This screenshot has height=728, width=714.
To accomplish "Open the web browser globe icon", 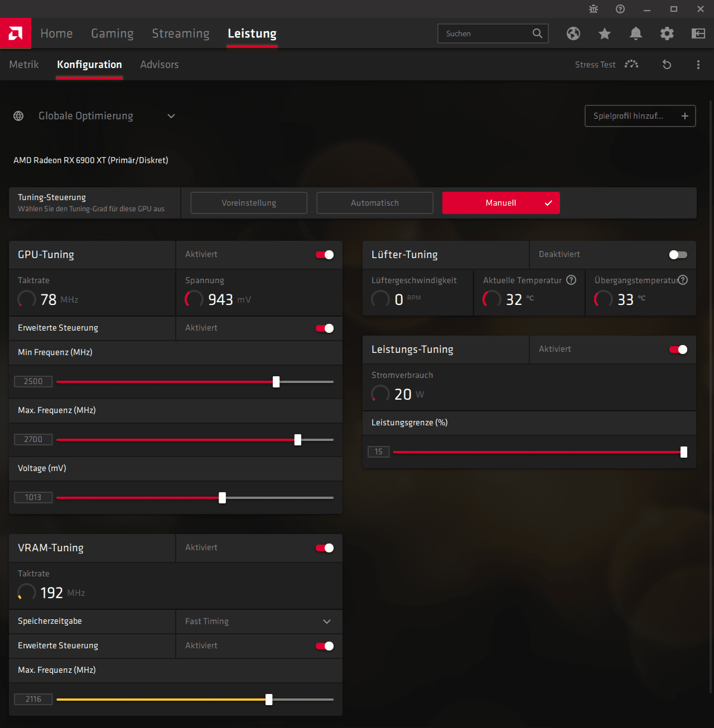I will click(573, 33).
